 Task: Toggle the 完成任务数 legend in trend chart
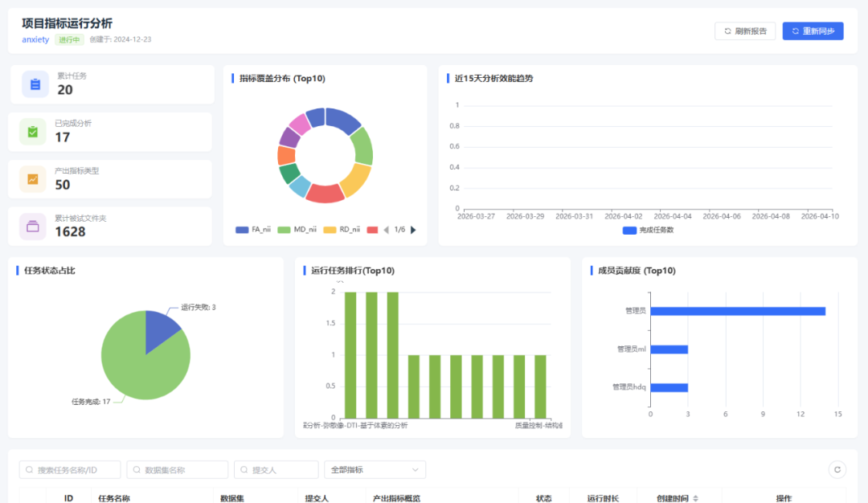(x=648, y=230)
